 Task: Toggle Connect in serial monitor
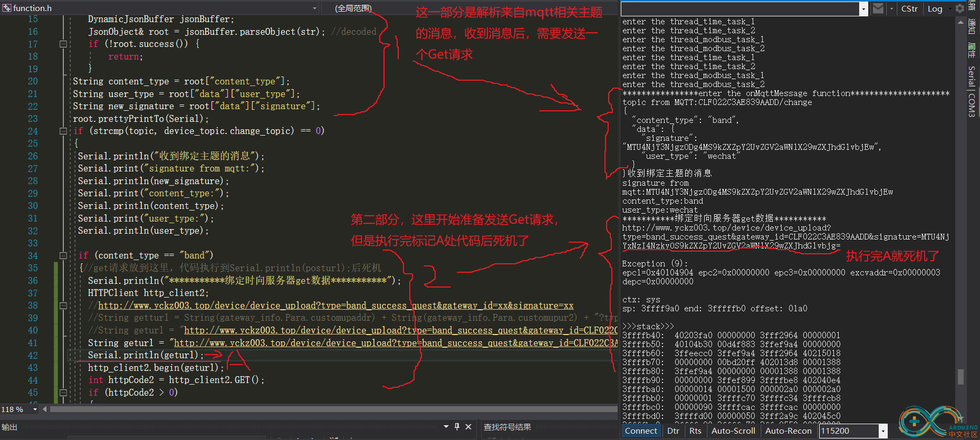(x=641, y=431)
